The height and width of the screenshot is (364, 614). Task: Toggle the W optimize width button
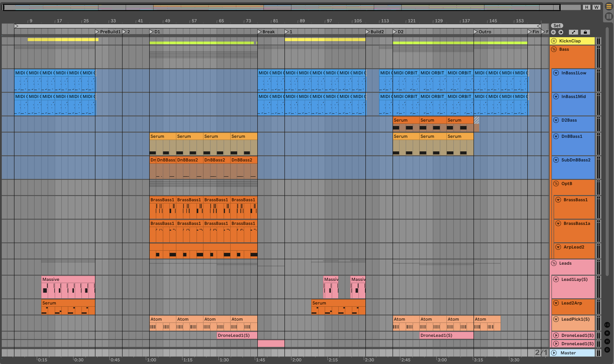point(596,7)
